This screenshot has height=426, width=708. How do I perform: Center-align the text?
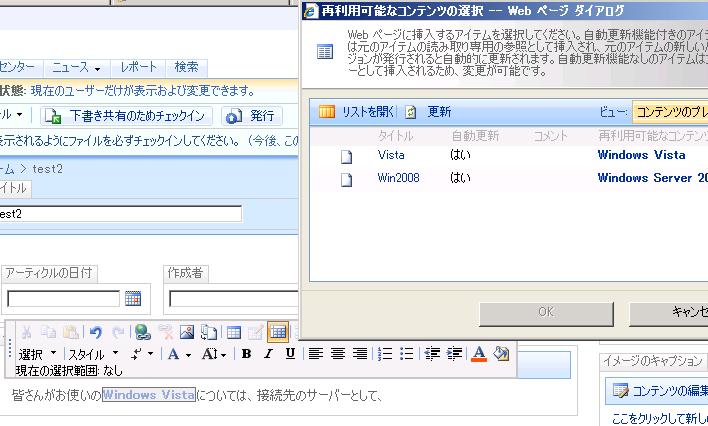(x=338, y=354)
